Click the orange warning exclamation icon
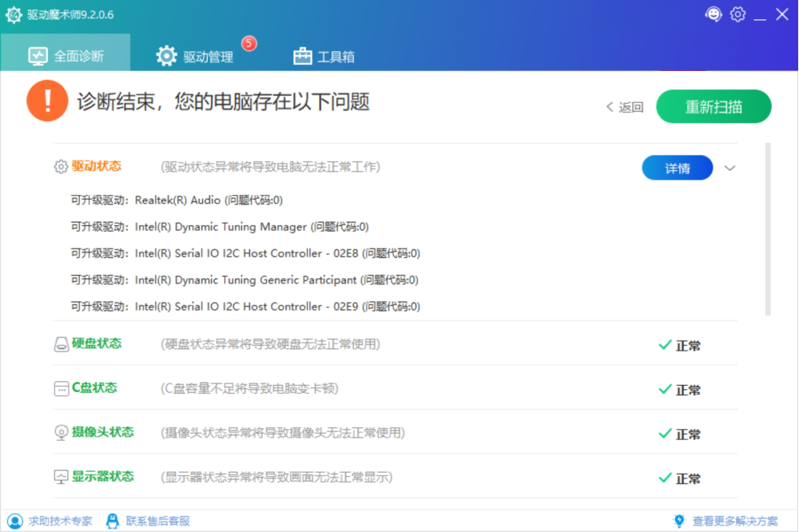 click(x=47, y=101)
